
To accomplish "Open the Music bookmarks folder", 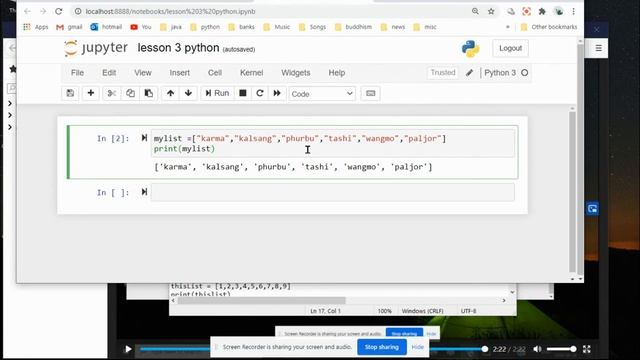I will click(x=277, y=27).
